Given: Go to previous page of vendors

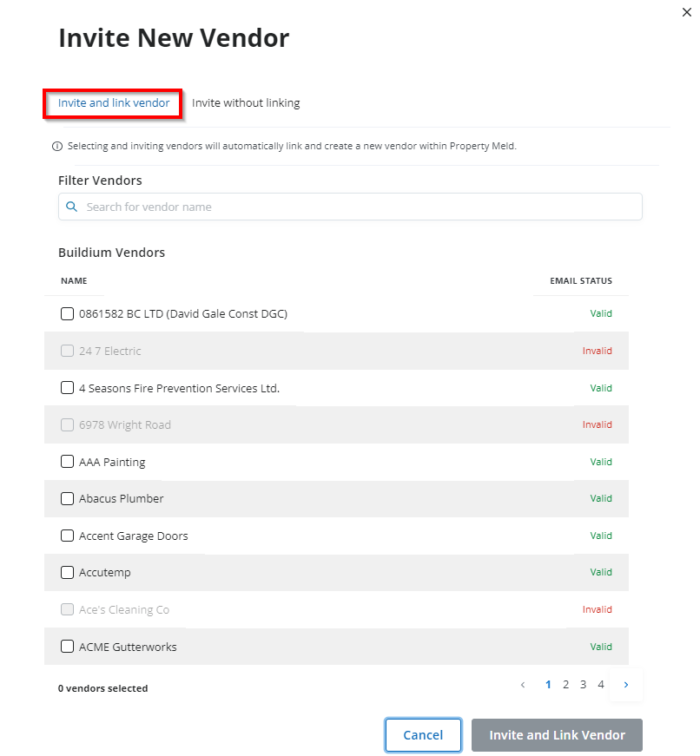Looking at the screenshot, I should click(523, 685).
